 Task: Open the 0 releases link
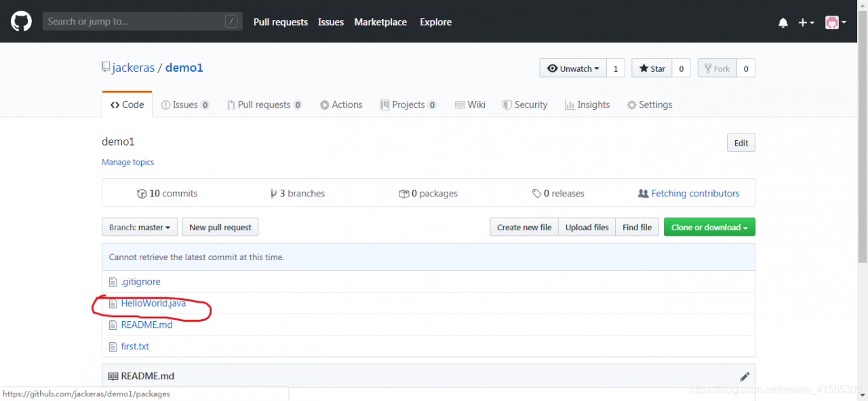[x=558, y=193]
